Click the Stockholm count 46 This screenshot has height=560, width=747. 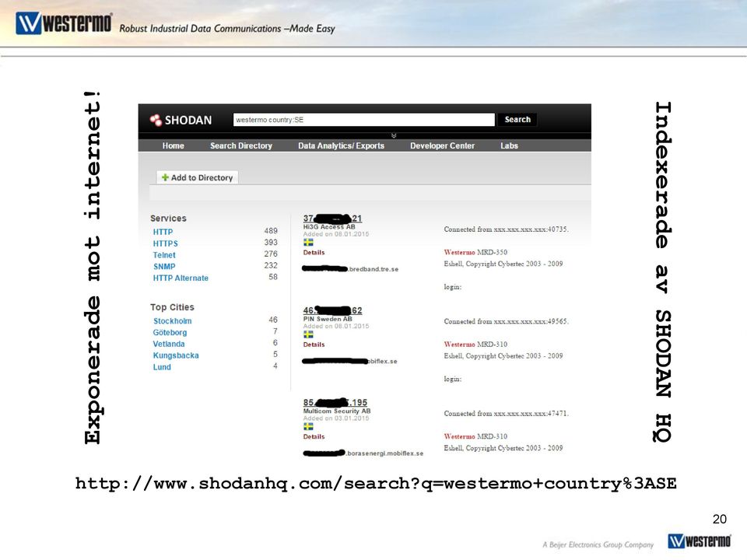[x=273, y=320]
